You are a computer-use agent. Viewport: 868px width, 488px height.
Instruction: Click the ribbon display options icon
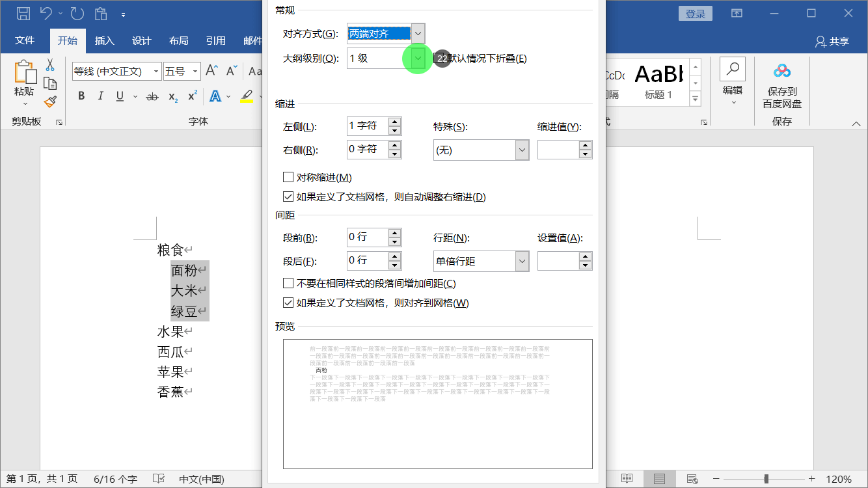click(737, 13)
